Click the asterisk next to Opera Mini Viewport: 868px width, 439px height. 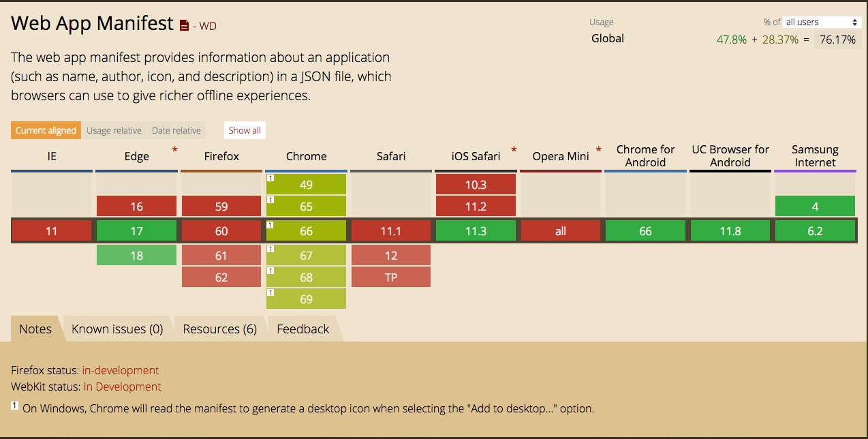[x=599, y=150]
